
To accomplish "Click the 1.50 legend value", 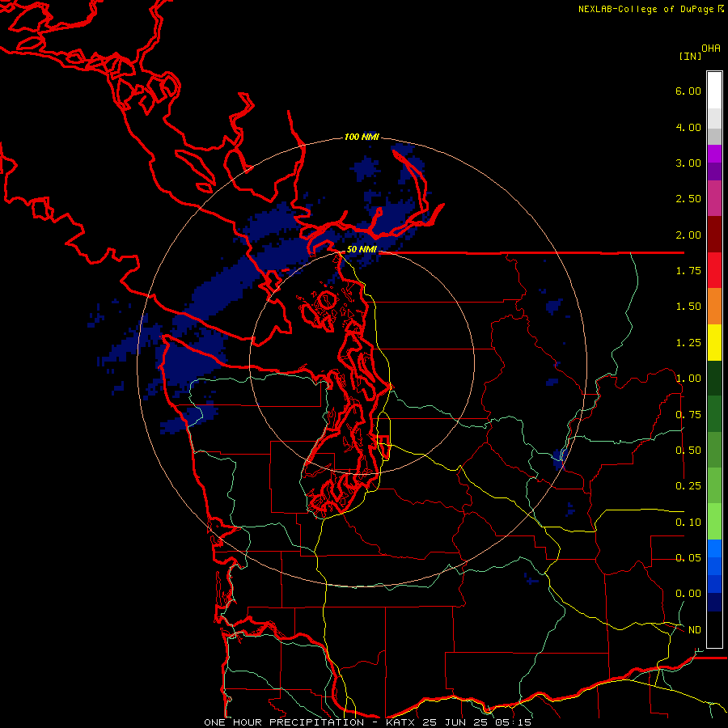I will pyautogui.click(x=688, y=307).
